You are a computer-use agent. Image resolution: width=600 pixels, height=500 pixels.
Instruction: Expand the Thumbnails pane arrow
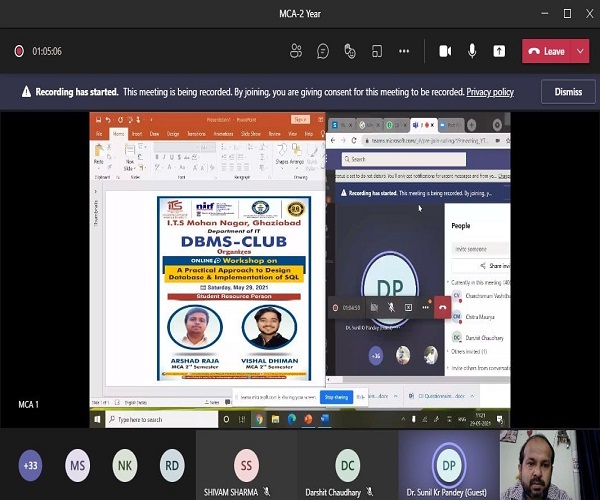(96, 191)
